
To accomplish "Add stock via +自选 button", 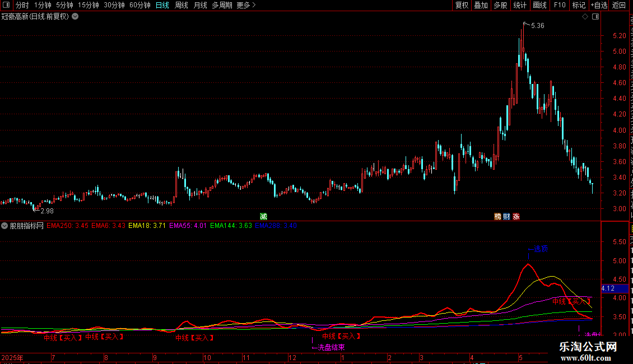I will (599, 5).
